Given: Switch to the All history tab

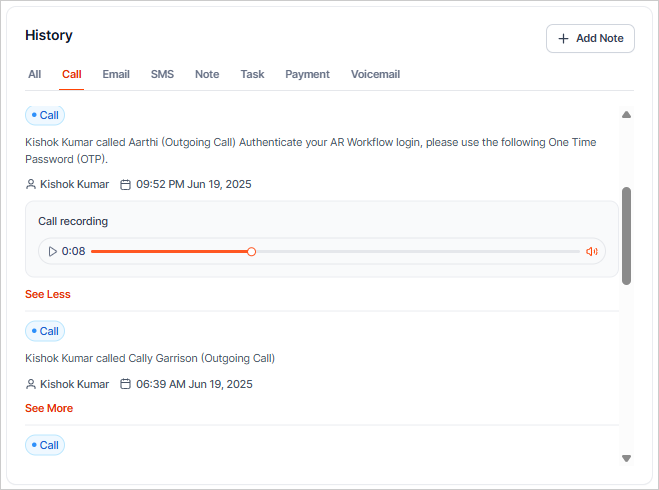Looking at the screenshot, I should 35,74.
